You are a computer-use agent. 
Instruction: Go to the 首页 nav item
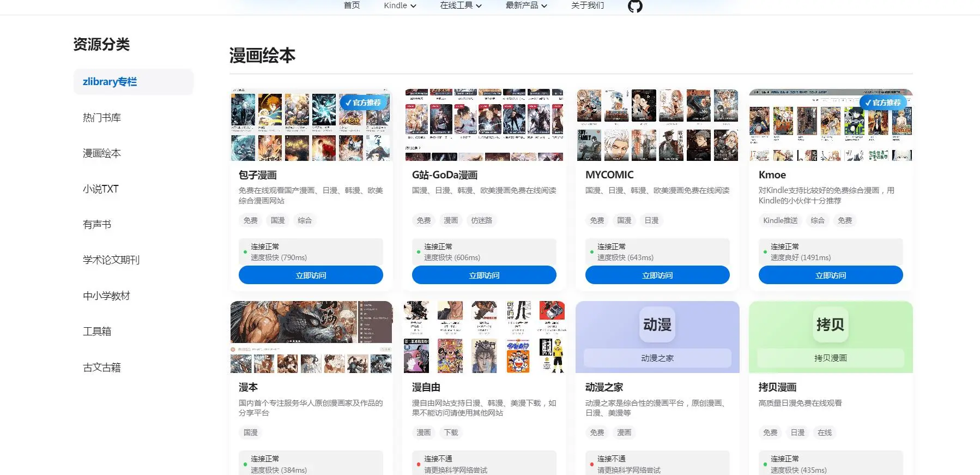(x=352, y=5)
